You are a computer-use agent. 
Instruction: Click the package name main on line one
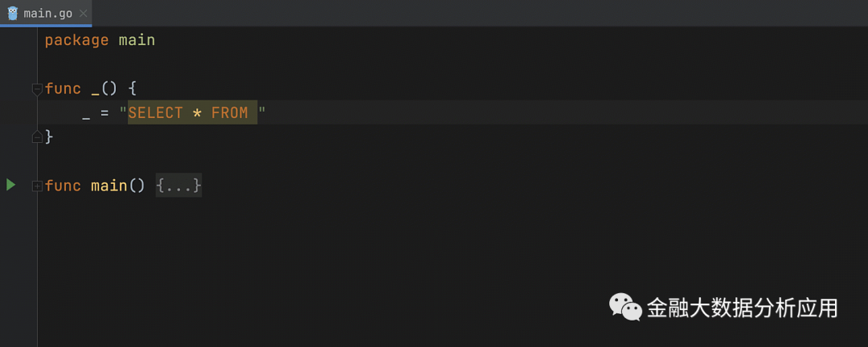point(137,40)
